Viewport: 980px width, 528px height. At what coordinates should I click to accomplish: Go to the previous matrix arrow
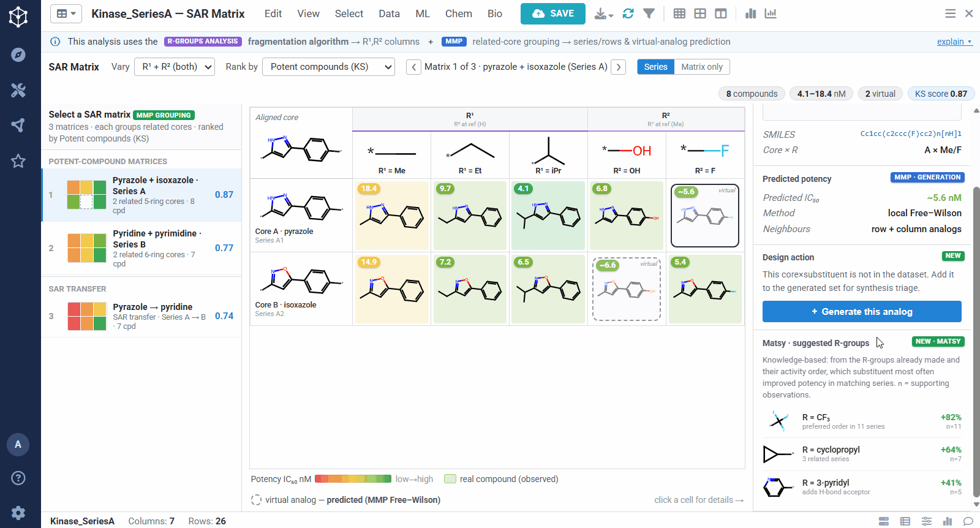(x=414, y=67)
